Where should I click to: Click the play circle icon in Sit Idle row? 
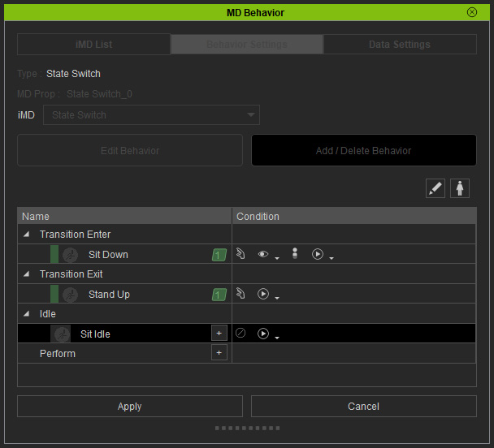click(263, 334)
